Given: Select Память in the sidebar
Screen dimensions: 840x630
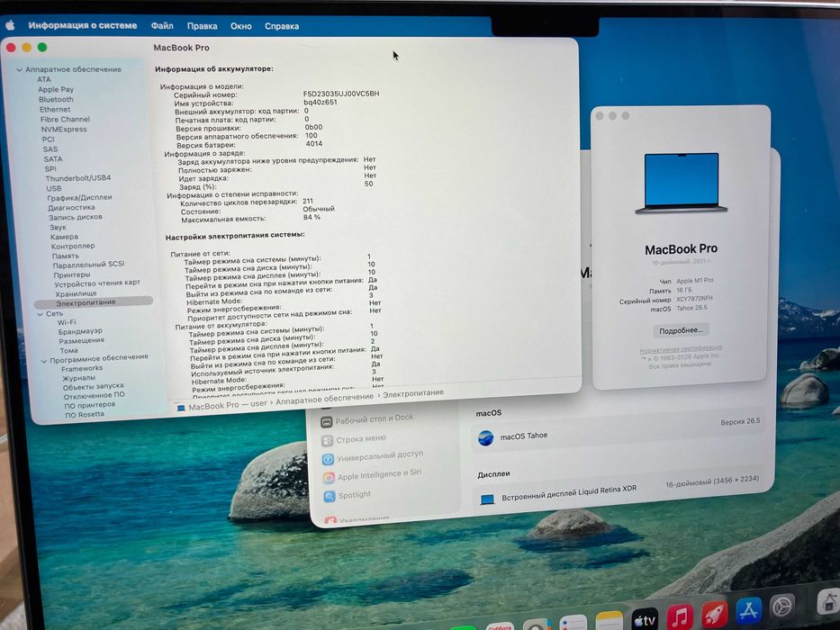Looking at the screenshot, I should point(66,256).
